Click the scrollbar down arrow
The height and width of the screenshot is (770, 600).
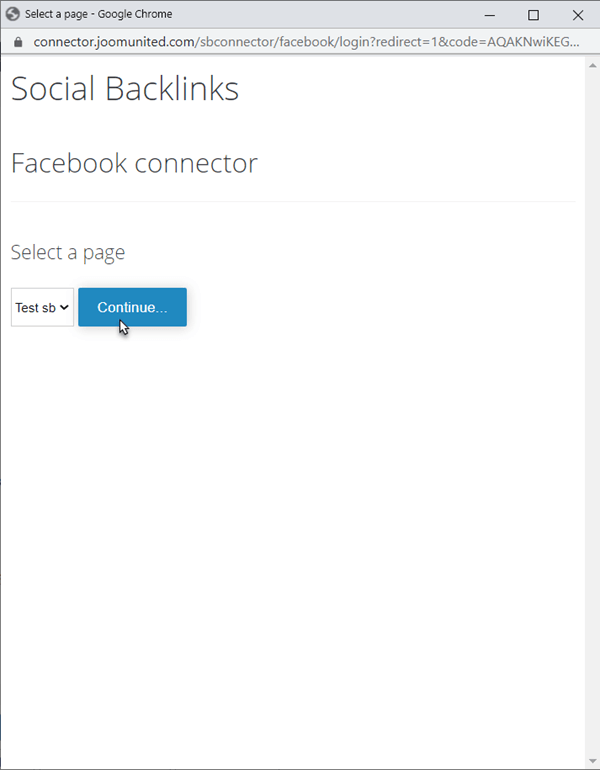(591, 762)
